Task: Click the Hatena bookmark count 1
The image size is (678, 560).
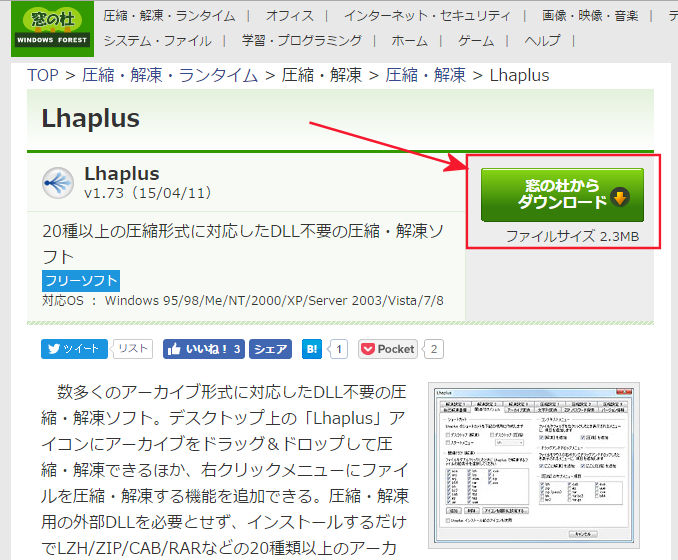Action: (339, 349)
